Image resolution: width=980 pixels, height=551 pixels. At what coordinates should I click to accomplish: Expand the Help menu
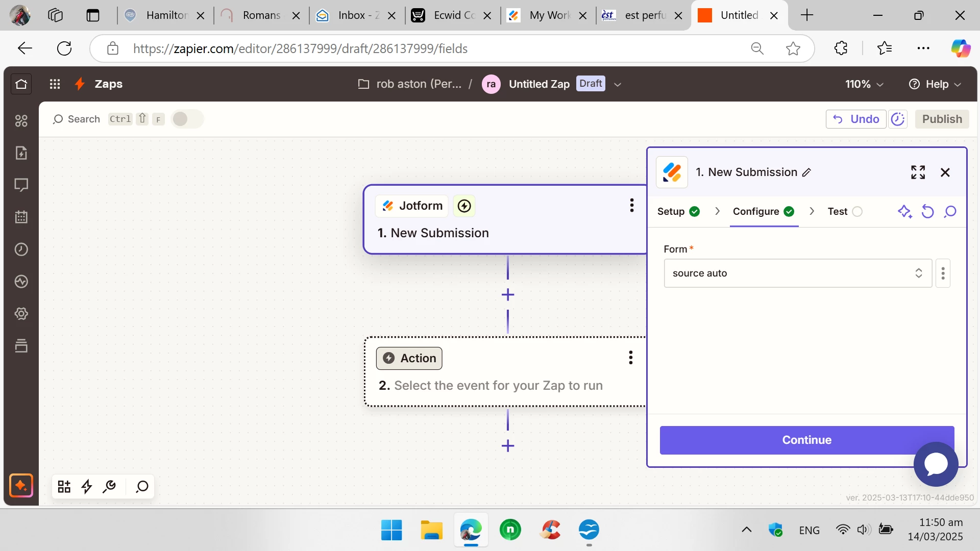pos(935,84)
